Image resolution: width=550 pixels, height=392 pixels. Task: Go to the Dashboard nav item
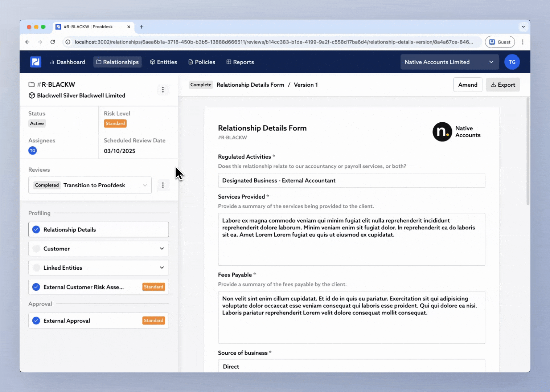point(67,62)
